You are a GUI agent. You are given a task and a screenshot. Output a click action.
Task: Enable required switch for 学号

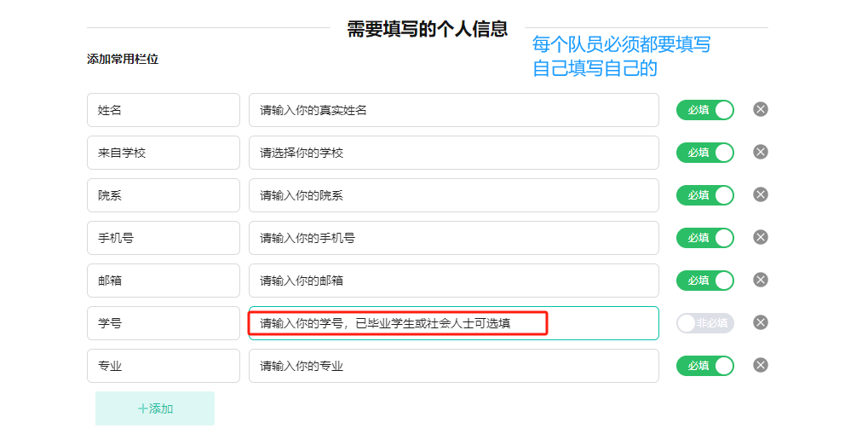tap(705, 323)
